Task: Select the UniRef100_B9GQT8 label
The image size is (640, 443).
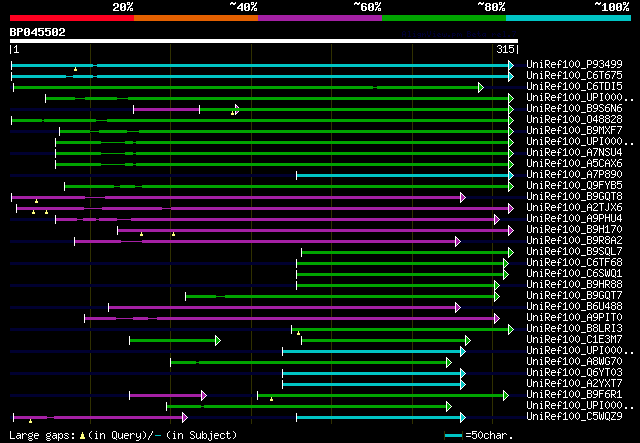Action: (574, 196)
